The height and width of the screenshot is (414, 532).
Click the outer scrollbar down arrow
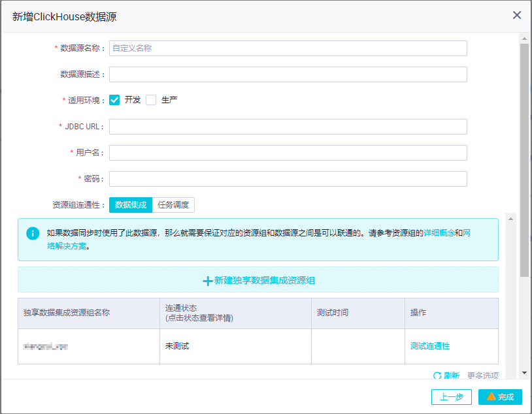pyautogui.click(x=525, y=373)
